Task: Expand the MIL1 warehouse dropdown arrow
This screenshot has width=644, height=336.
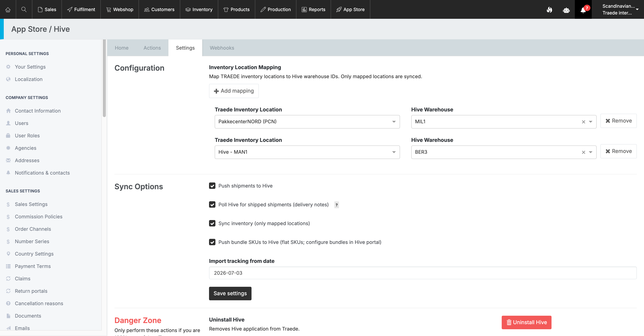Action: [x=591, y=122]
